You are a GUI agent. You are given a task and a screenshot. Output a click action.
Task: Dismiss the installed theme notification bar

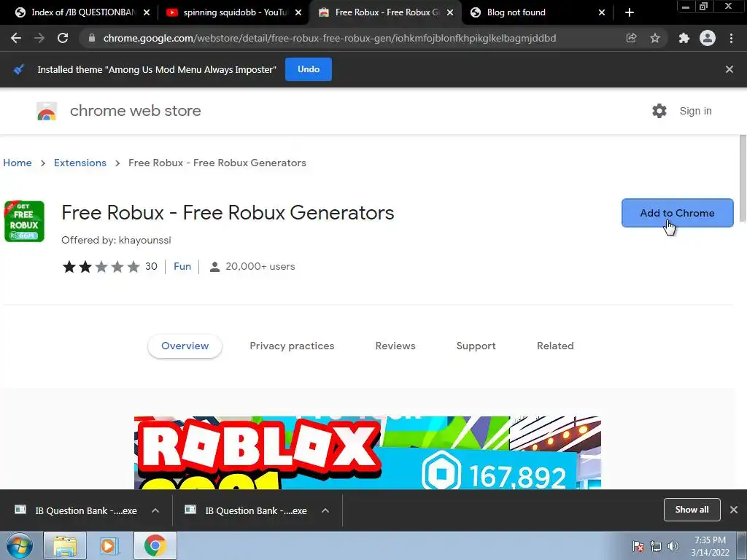(729, 69)
